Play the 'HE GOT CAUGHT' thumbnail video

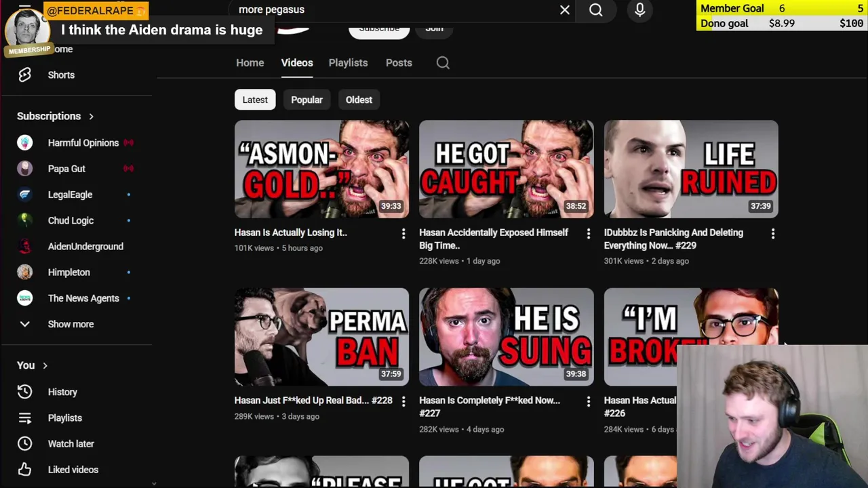click(x=507, y=169)
